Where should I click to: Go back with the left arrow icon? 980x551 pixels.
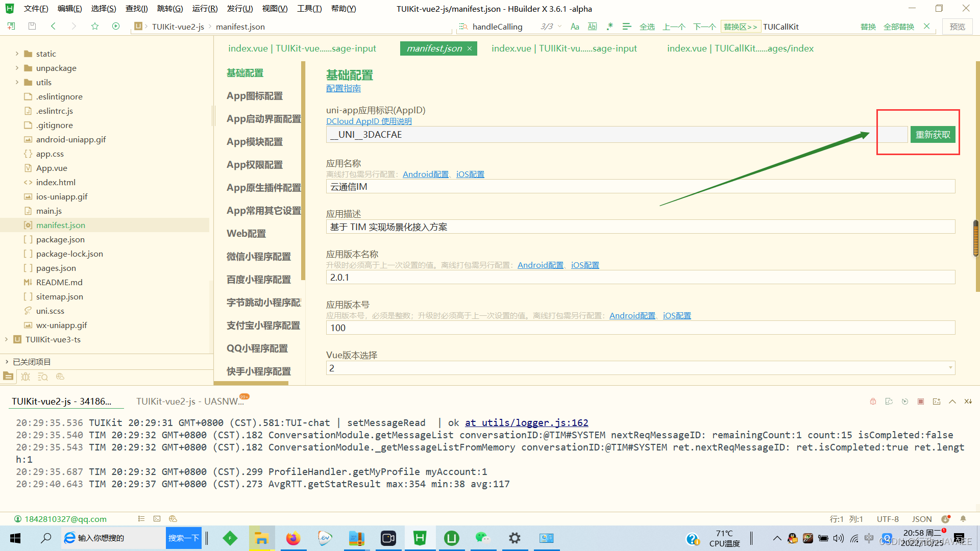click(x=53, y=26)
